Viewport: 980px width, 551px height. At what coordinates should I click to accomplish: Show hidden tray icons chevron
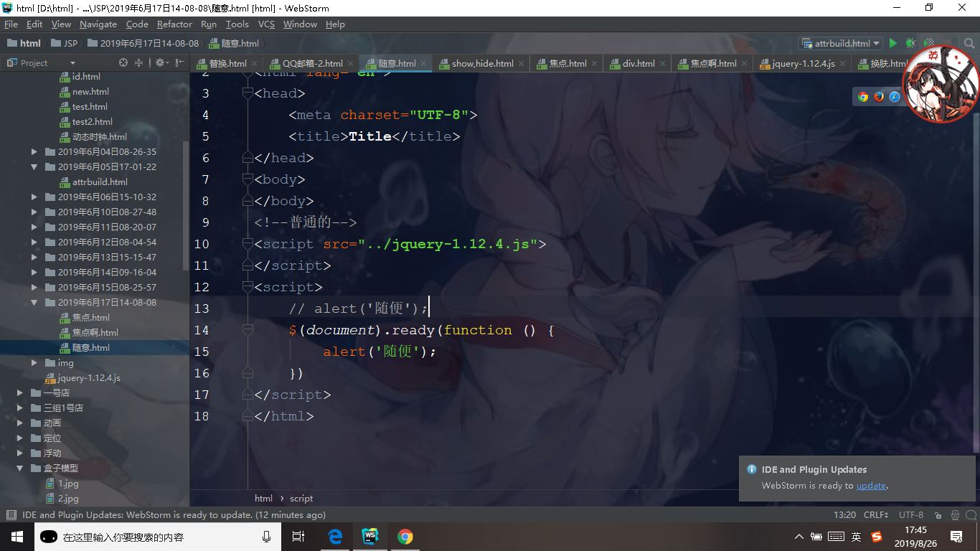[799, 537]
